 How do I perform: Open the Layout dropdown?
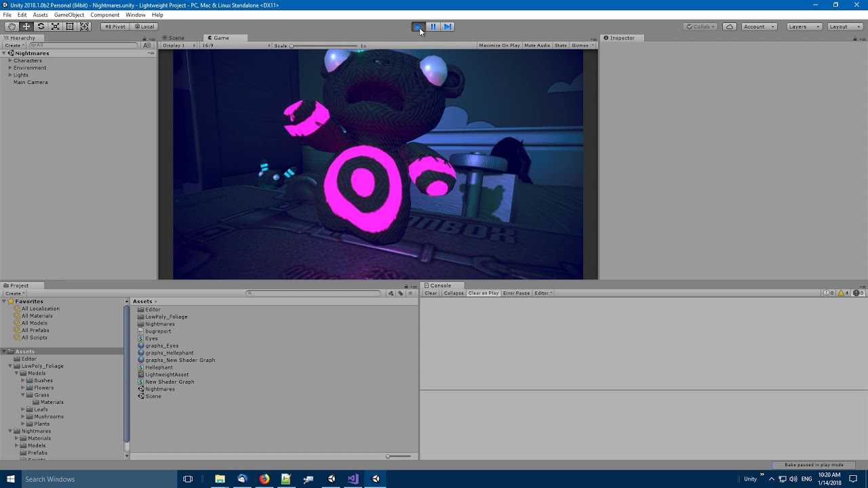(845, 26)
